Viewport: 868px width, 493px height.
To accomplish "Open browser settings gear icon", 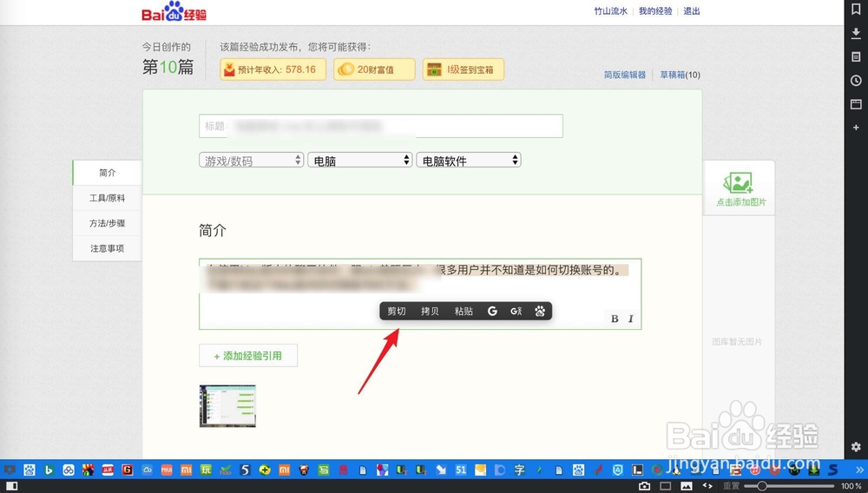I will pyautogui.click(x=856, y=446).
